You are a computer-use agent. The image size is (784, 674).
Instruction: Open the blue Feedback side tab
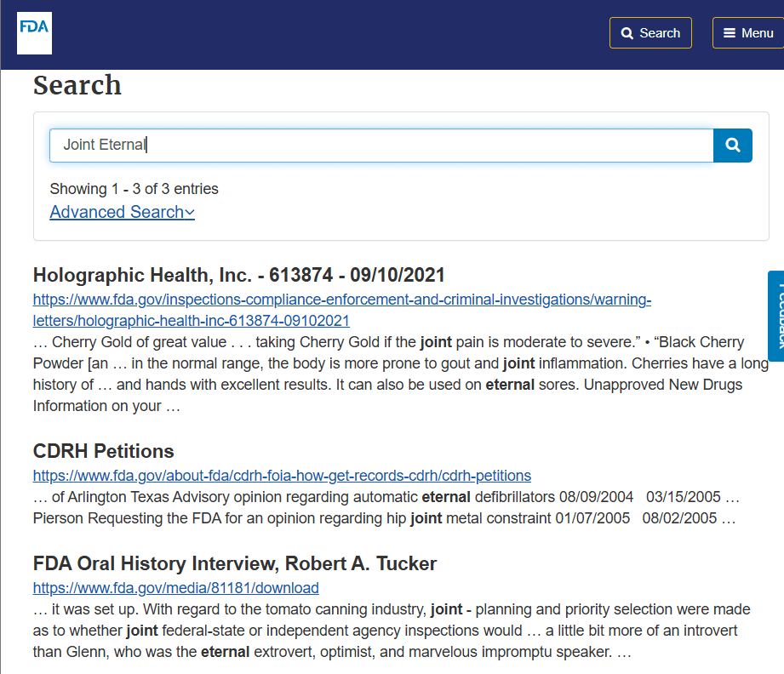[x=776, y=316]
